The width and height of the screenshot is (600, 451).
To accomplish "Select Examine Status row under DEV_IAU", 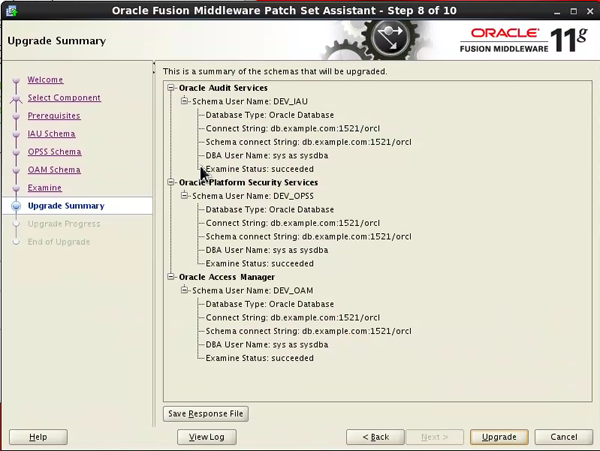I will point(259,169).
